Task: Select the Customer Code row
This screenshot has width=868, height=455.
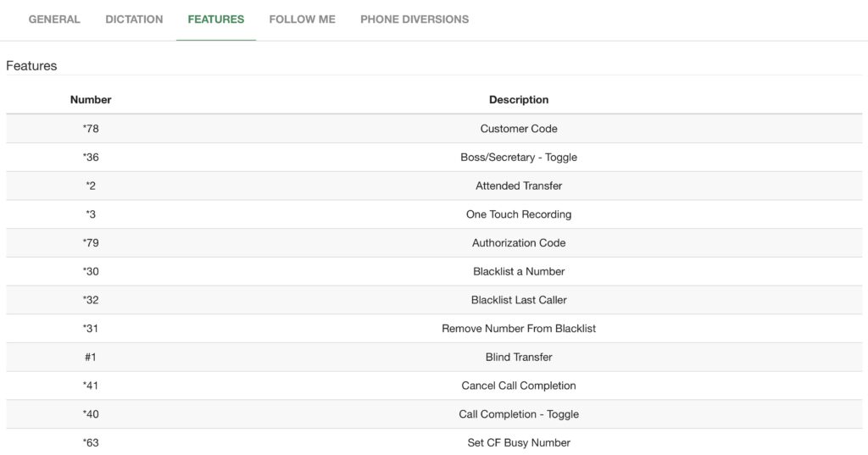Action: click(x=519, y=129)
